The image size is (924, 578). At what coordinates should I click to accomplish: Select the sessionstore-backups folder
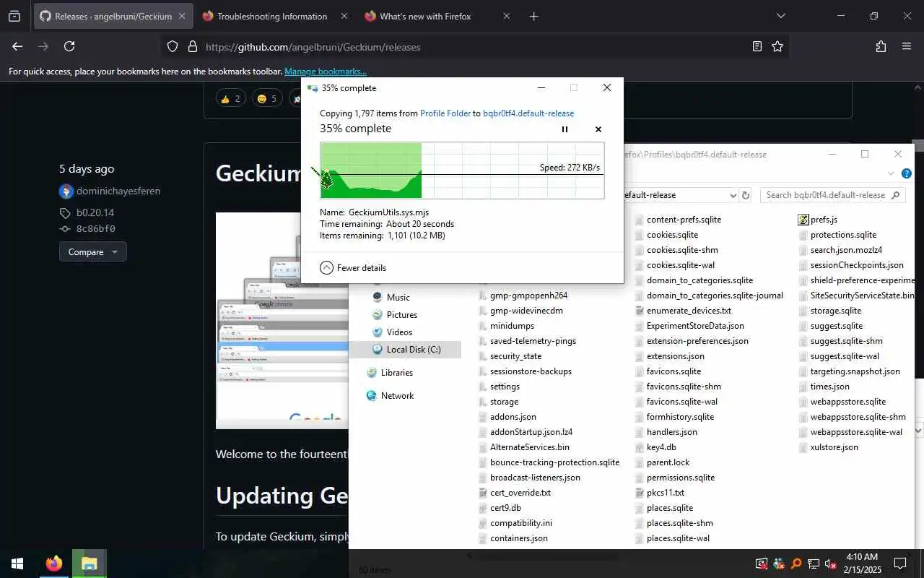click(525, 371)
